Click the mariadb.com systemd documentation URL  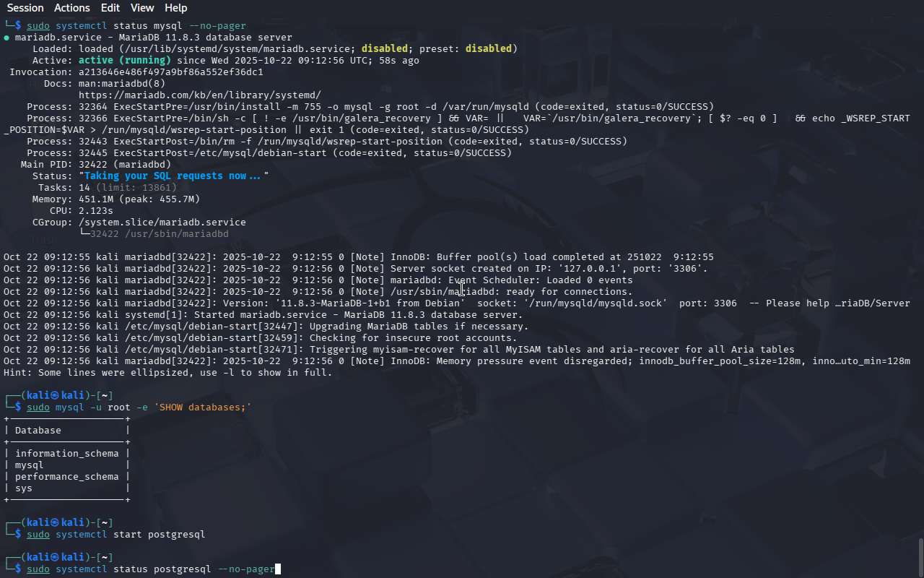pyautogui.click(x=199, y=95)
